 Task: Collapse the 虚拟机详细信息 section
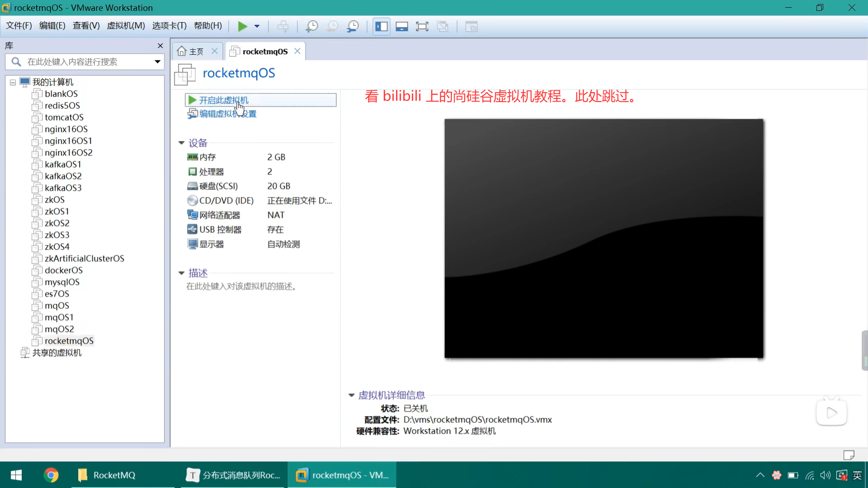click(x=351, y=395)
